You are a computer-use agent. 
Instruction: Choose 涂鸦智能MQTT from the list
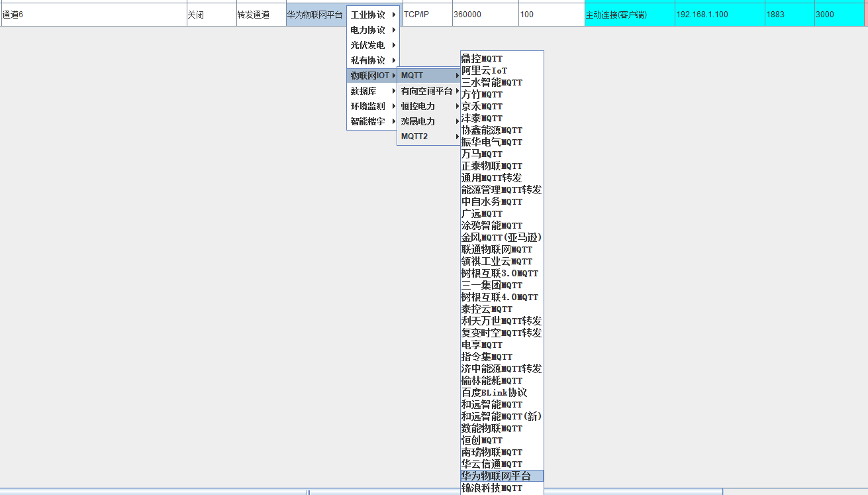(492, 225)
